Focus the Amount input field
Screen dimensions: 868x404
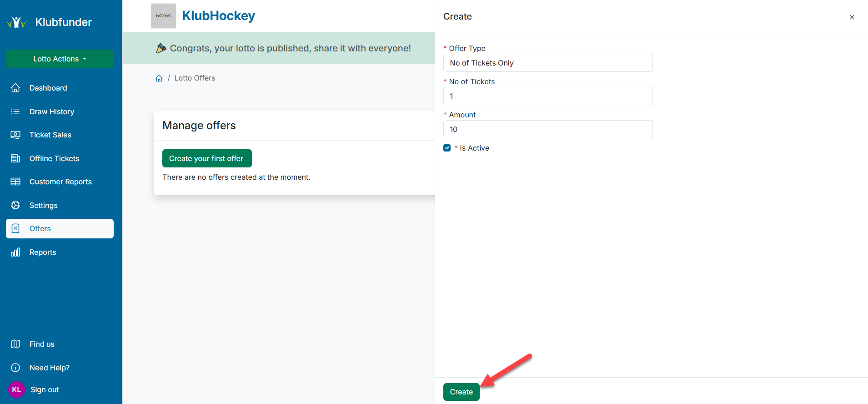547,129
